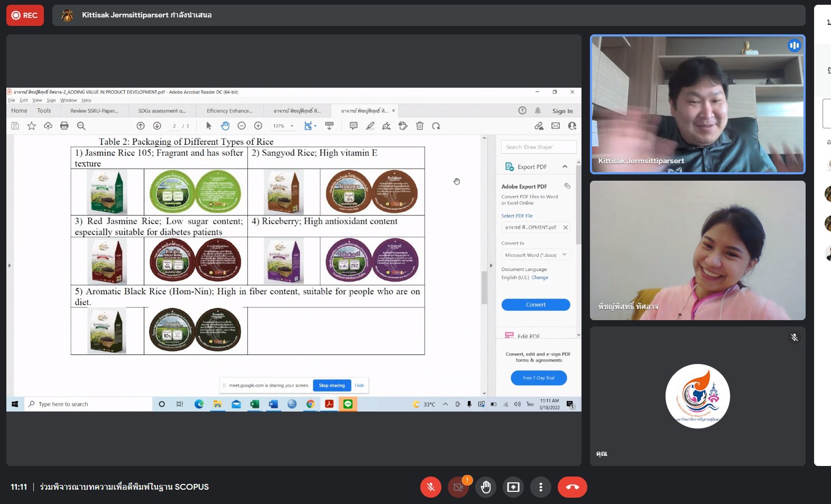Open more options three-dot menu
Viewport: 831px width, 504px height.
coord(540,487)
